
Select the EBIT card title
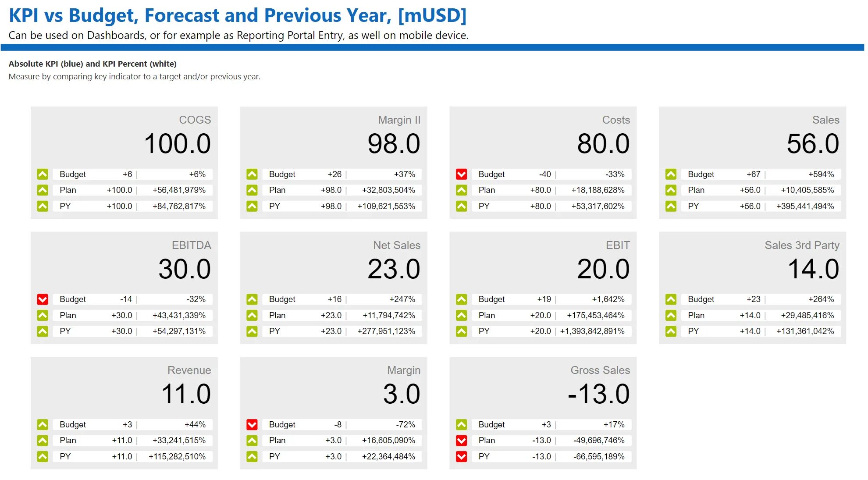(x=618, y=245)
